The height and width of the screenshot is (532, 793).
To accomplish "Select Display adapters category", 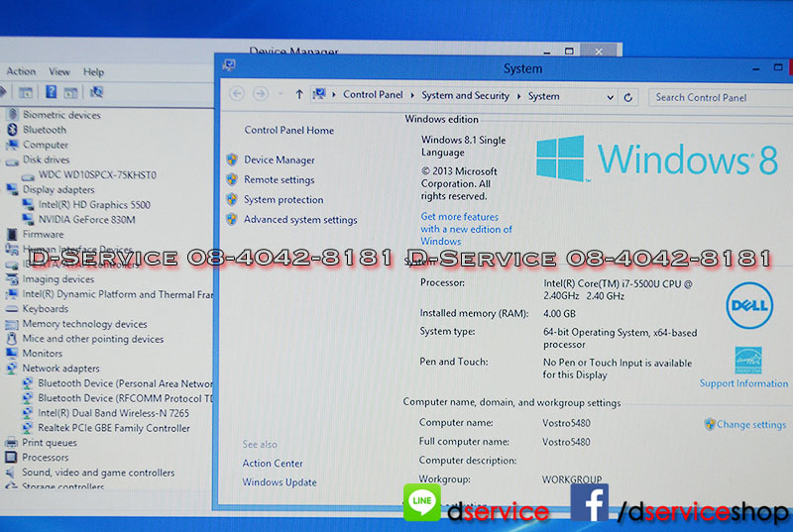I will (x=58, y=189).
